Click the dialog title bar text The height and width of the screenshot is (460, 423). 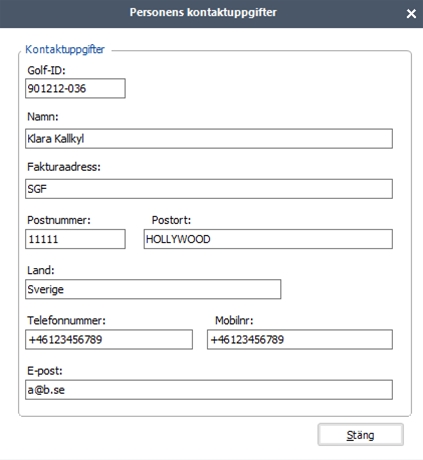(x=203, y=12)
